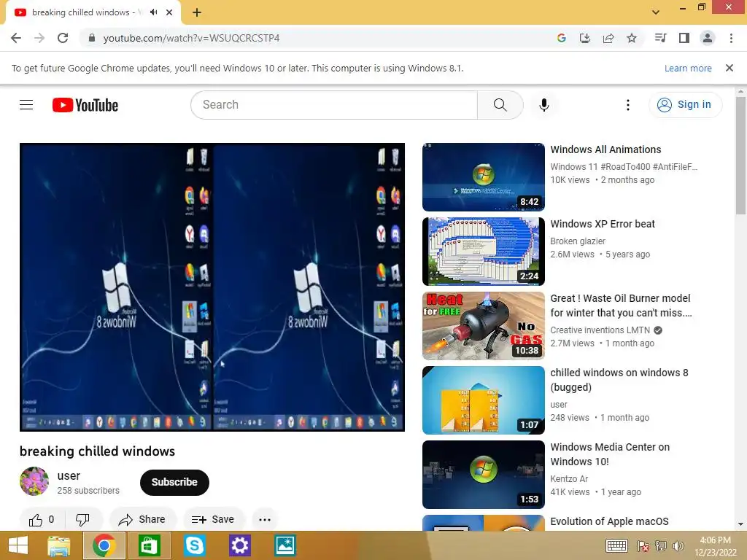Subscribe to the user channel
This screenshot has height=560, width=747.
coord(174,482)
